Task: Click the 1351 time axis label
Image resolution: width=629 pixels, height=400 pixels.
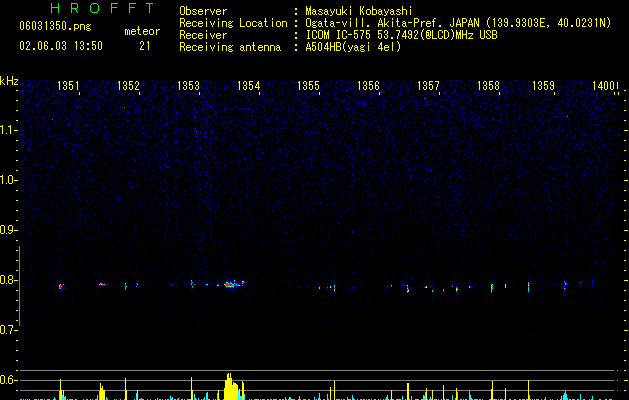Action: (x=69, y=86)
